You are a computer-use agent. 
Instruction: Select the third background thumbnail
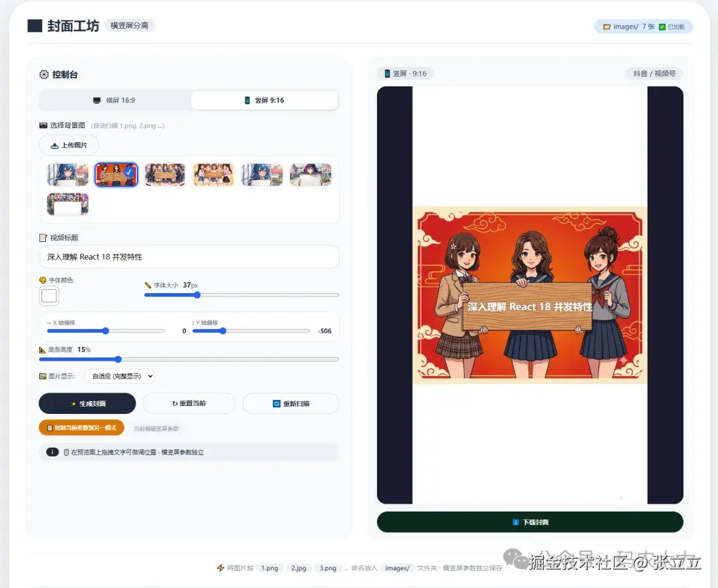pyautogui.click(x=165, y=175)
